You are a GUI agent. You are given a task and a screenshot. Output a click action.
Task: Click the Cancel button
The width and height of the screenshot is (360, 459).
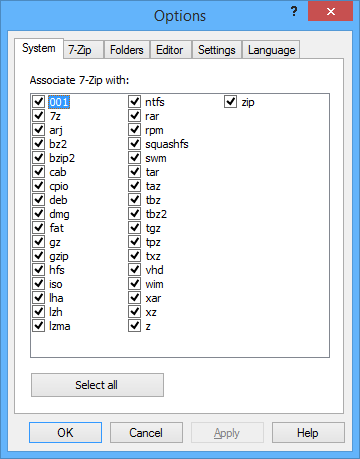click(146, 433)
